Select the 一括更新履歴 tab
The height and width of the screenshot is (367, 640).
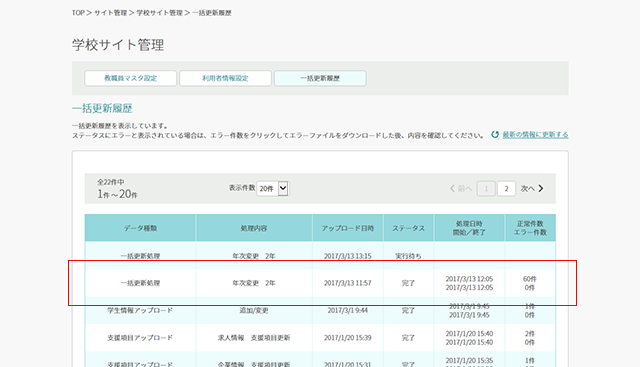[320, 78]
